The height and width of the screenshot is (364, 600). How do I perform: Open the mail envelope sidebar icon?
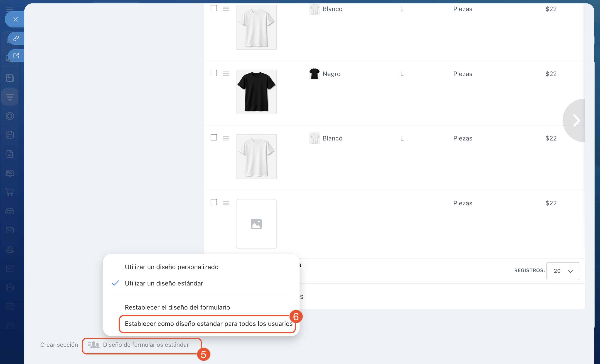[10, 230]
